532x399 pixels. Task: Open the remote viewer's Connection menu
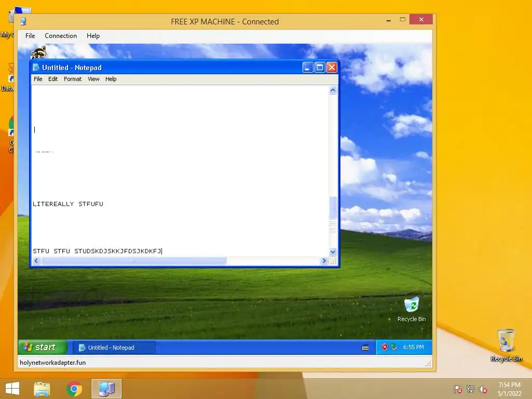(x=61, y=36)
